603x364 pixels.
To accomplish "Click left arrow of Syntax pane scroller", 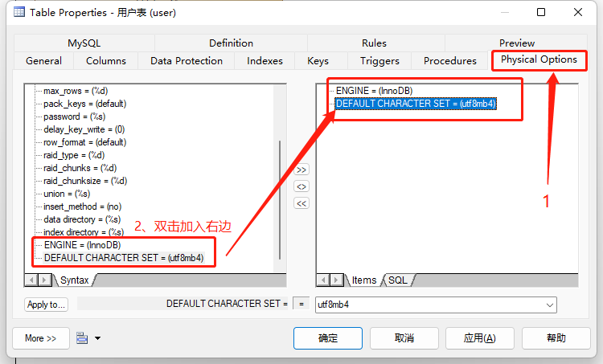I will [31, 280].
